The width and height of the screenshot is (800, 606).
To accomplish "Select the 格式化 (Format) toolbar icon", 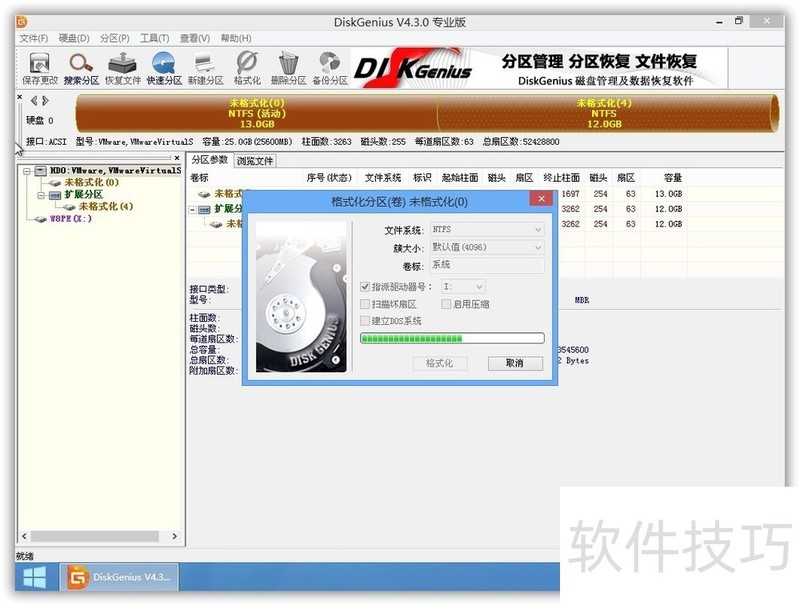I will coord(247,68).
